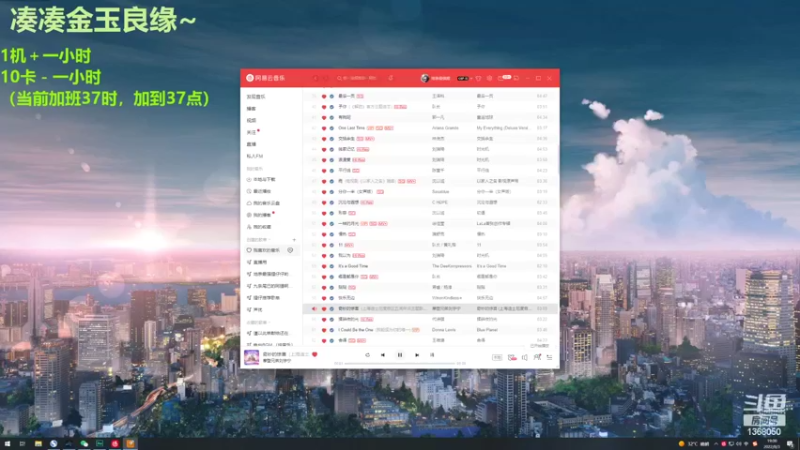Open the lyrics display toggle in player bar
Image resolution: width=800 pixels, height=450 pixels.
pyautogui.click(x=432, y=355)
